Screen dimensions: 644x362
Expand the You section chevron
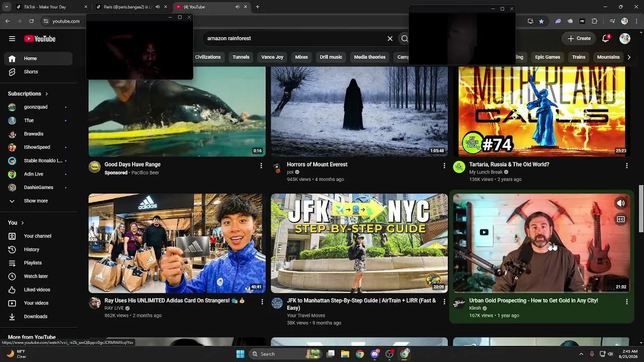[x=22, y=223]
